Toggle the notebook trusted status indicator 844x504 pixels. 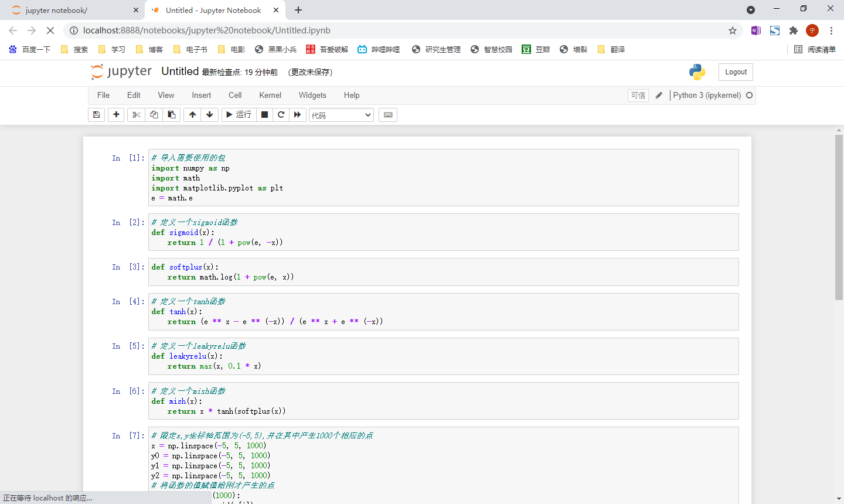[x=638, y=96]
